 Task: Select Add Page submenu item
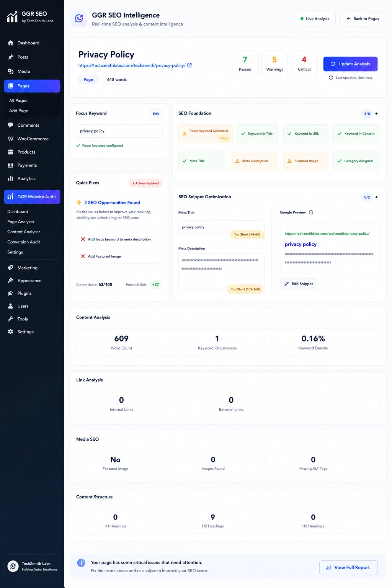pos(19,111)
